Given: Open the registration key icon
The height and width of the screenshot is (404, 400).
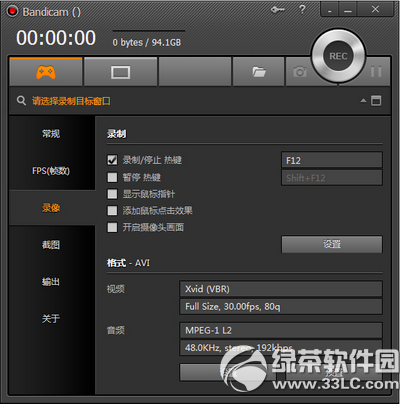Looking at the screenshot, I should (x=277, y=10).
